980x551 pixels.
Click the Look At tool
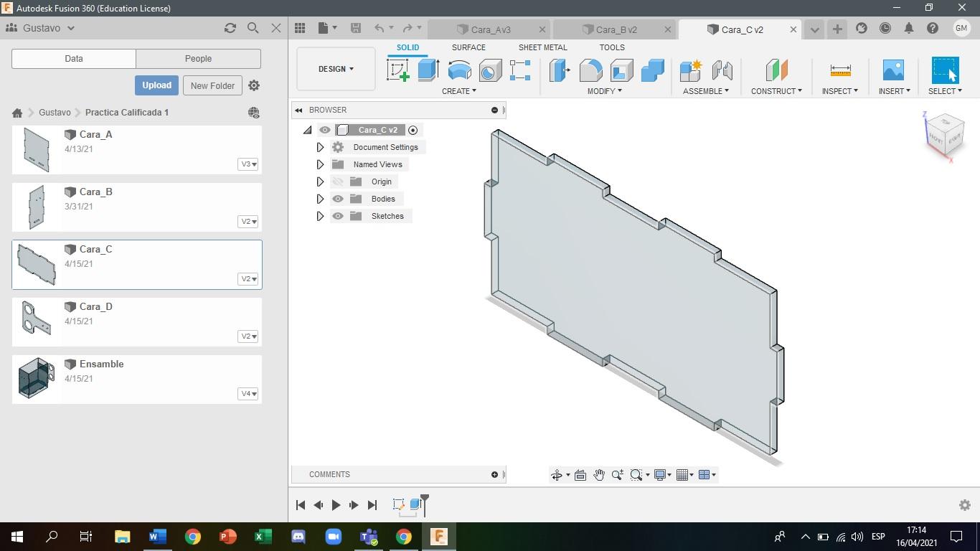pos(580,475)
